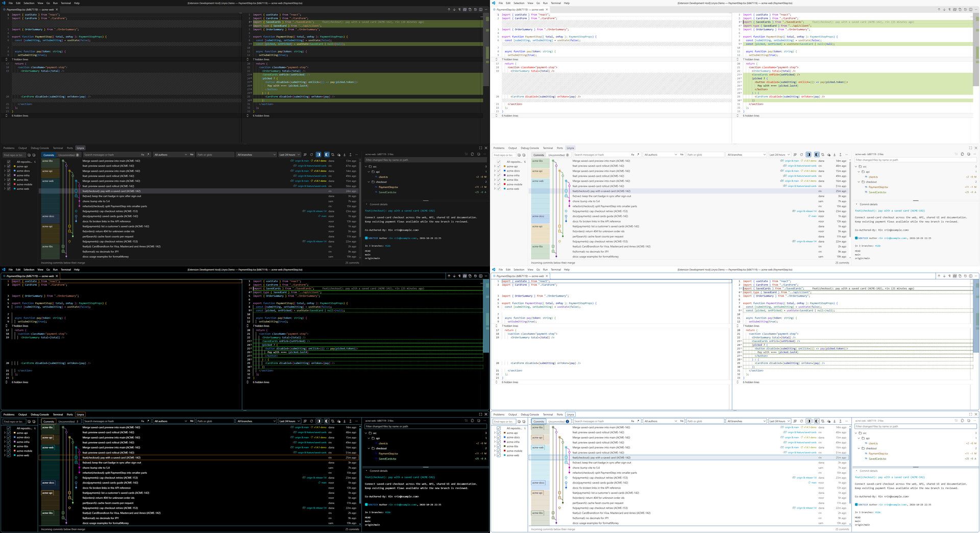
Task: Open All branches dropdown in top-right light window
Action: click(746, 155)
